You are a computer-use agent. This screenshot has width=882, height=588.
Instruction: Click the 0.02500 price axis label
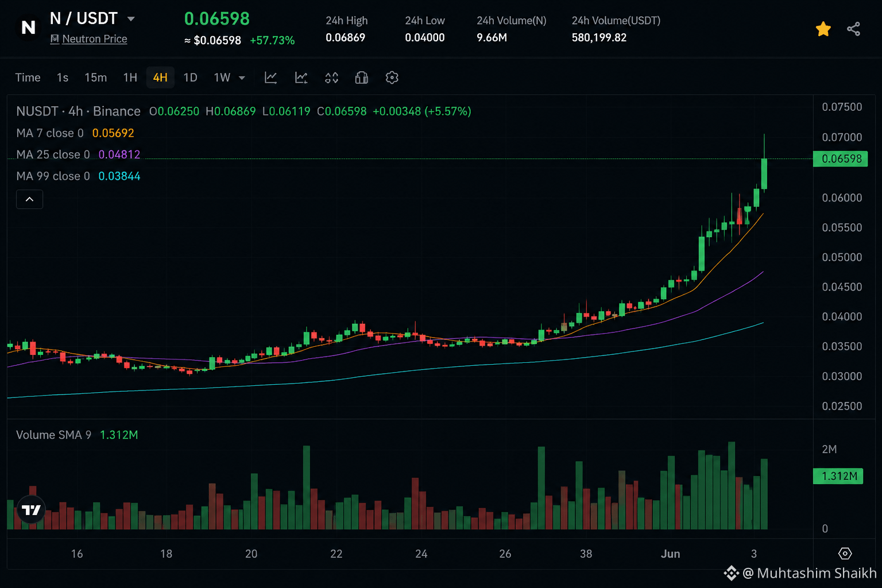pos(842,407)
